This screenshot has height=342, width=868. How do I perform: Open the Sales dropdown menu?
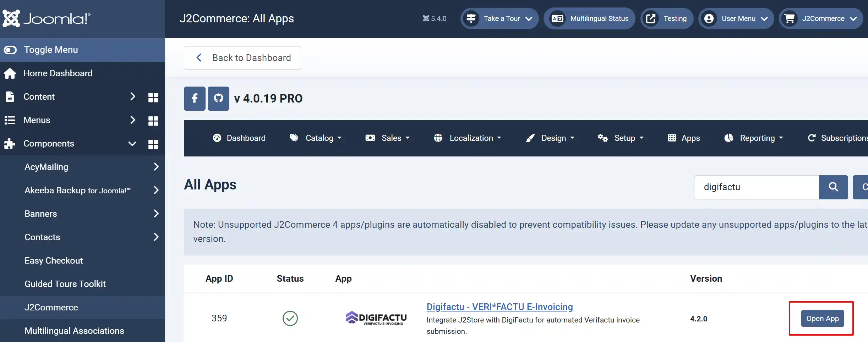point(388,138)
